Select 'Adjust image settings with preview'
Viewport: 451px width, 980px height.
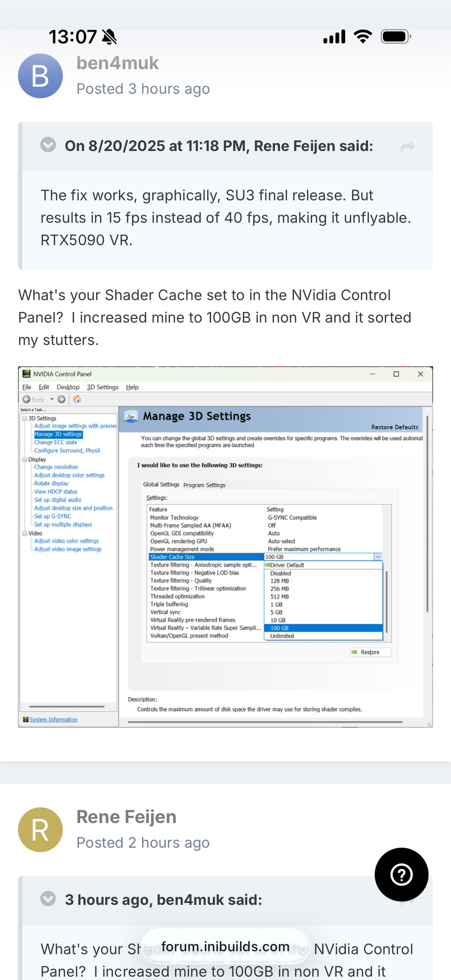click(76, 426)
